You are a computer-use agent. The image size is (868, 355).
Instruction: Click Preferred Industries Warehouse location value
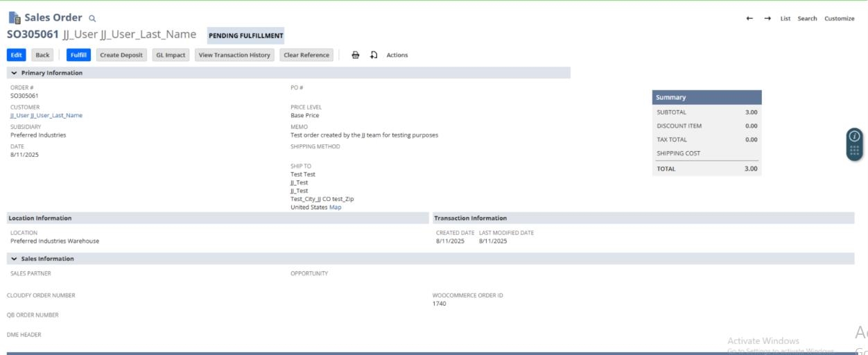[55, 241]
